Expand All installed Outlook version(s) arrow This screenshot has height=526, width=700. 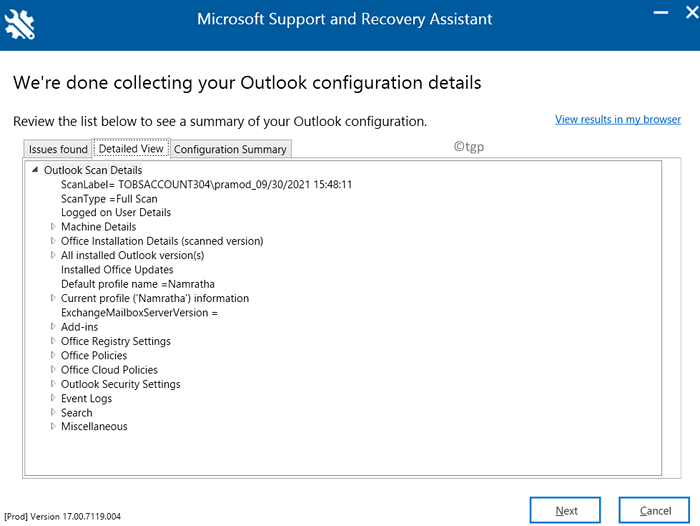pos(53,256)
